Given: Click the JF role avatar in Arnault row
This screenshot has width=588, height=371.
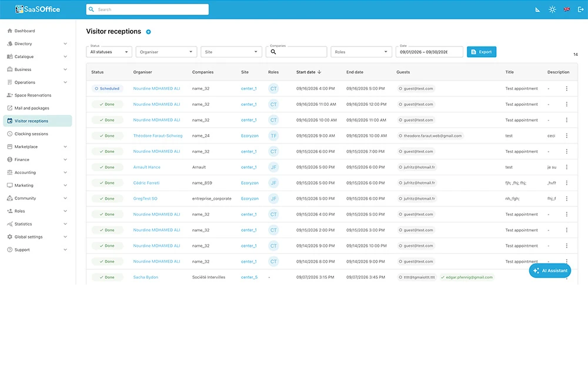Looking at the screenshot, I should click(273, 168).
